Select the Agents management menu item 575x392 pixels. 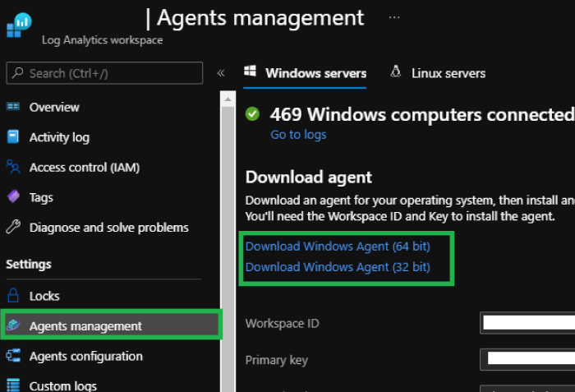(x=85, y=326)
